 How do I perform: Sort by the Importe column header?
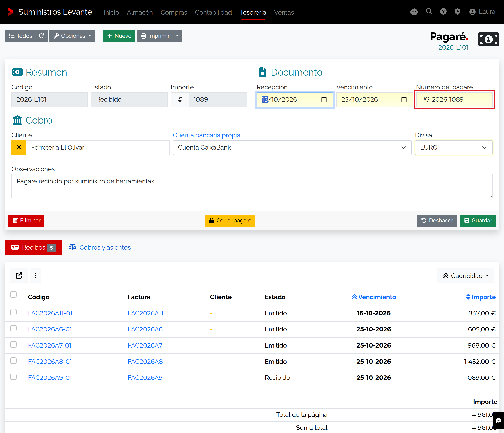[x=481, y=297]
